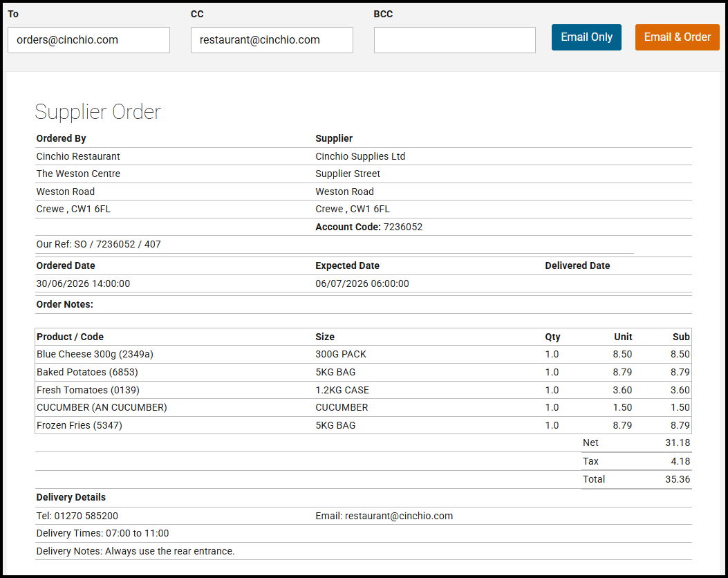Select the Blue Cheese 300g (2349a) row
Viewport: 728px width, 578px height.
[x=363, y=354]
